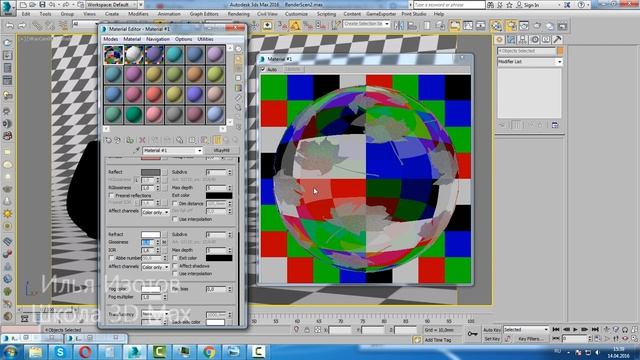Pick material from object eyedropper
The image size is (640, 360).
pyautogui.click(x=137, y=151)
